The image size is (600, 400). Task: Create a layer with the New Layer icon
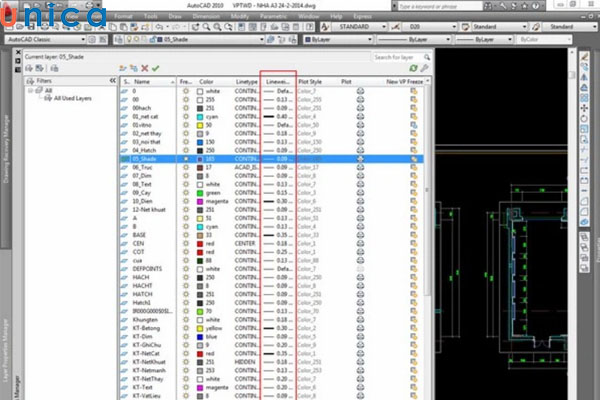(x=123, y=69)
